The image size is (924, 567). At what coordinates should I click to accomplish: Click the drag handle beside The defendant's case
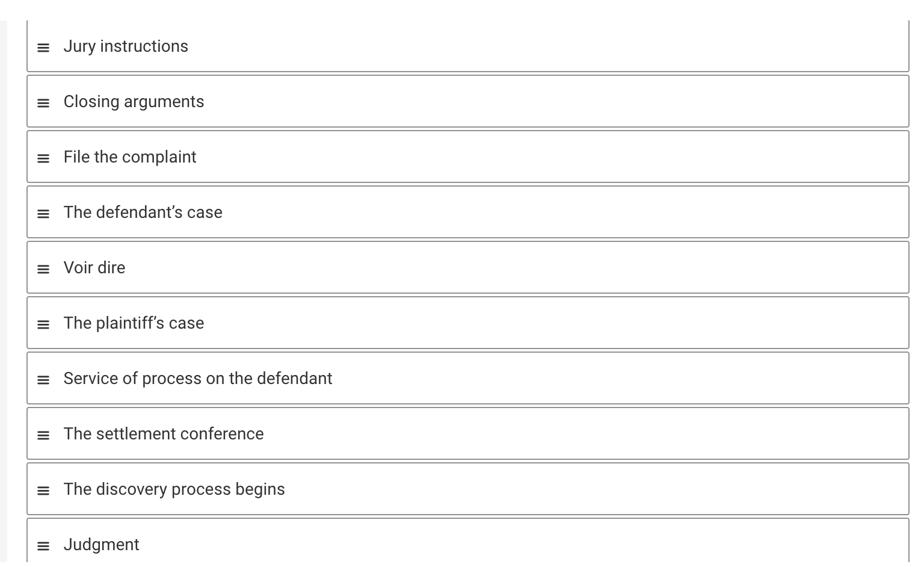pos(43,213)
